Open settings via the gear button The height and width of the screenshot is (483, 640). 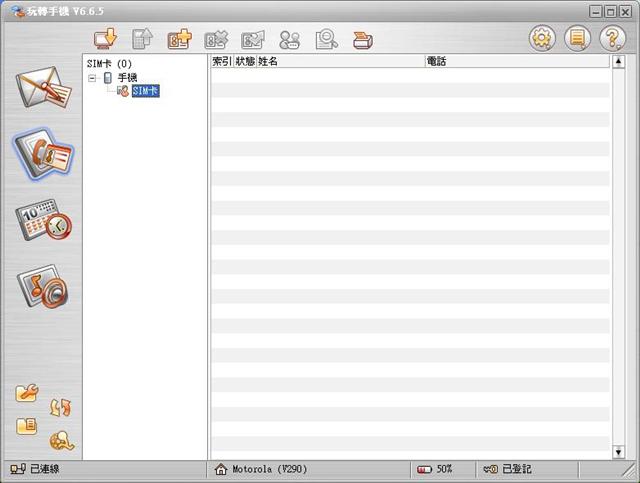[542, 40]
